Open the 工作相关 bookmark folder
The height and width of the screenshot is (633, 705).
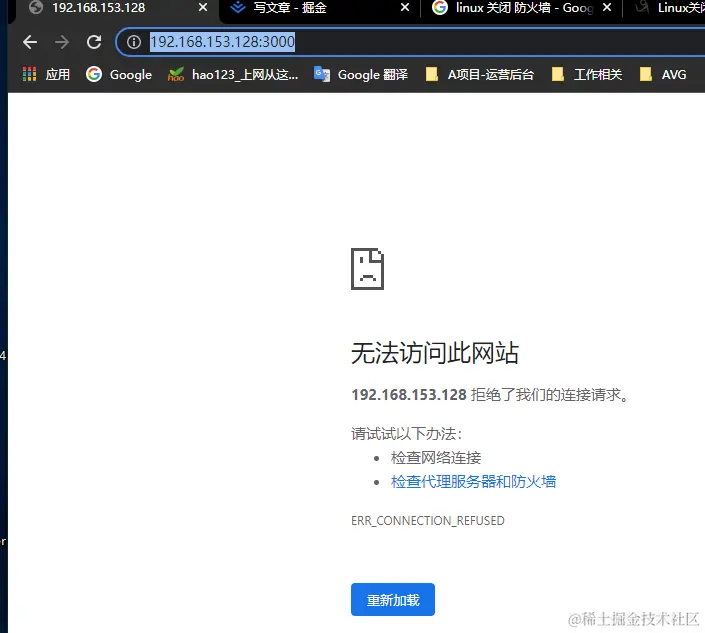pos(587,74)
